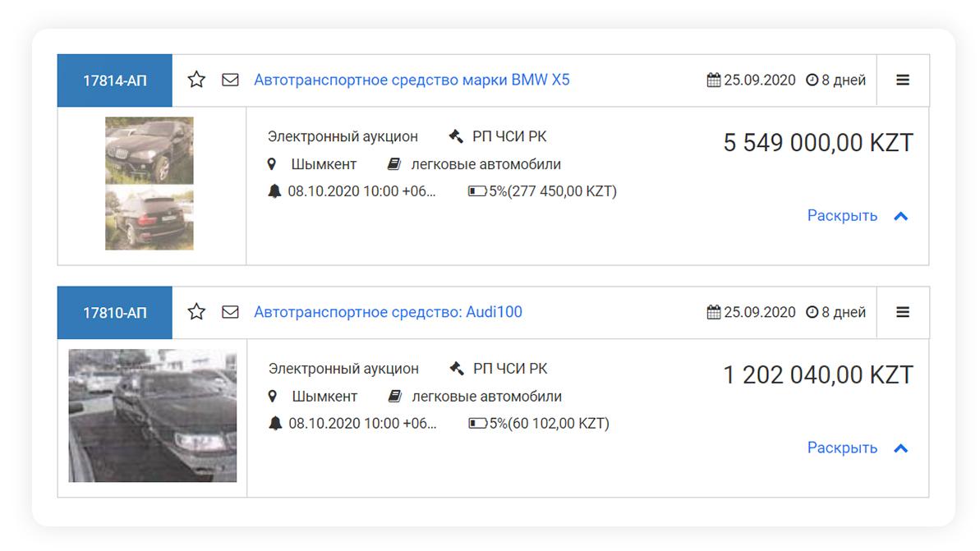Click gavel icon beside РП ЧСИ РК in BMW card
980x551 pixels.
click(456, 136)
